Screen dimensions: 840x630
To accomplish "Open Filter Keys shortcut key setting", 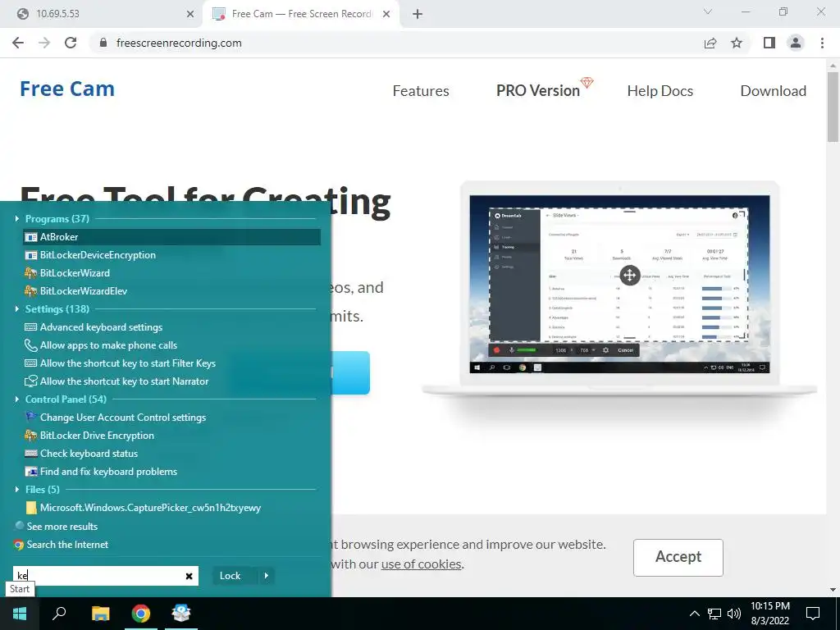I will click(x=171, y=363).
